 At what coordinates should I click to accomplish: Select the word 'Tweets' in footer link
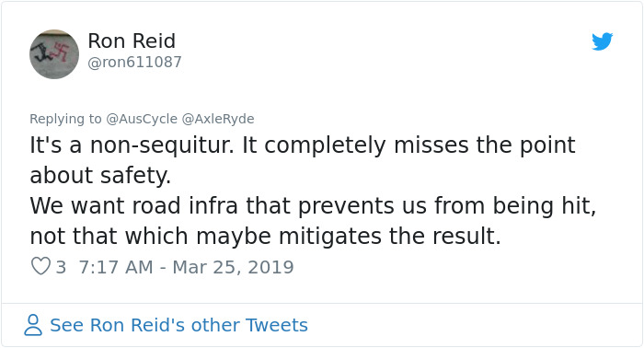277,325
